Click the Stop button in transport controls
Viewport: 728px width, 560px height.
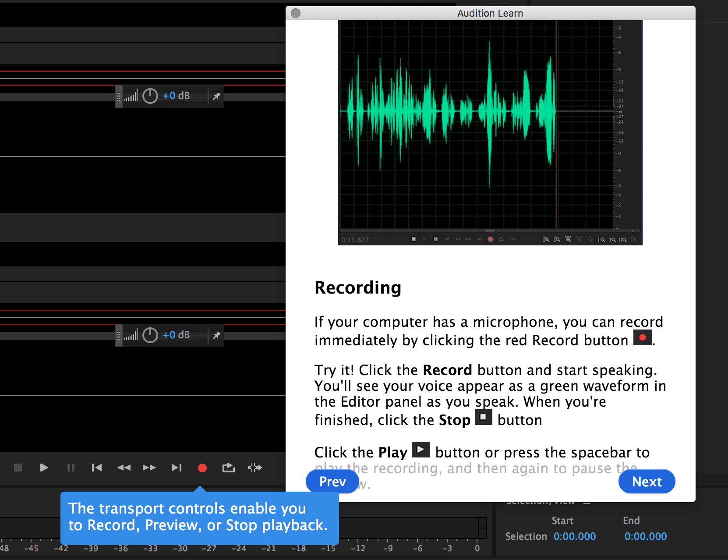18,468
